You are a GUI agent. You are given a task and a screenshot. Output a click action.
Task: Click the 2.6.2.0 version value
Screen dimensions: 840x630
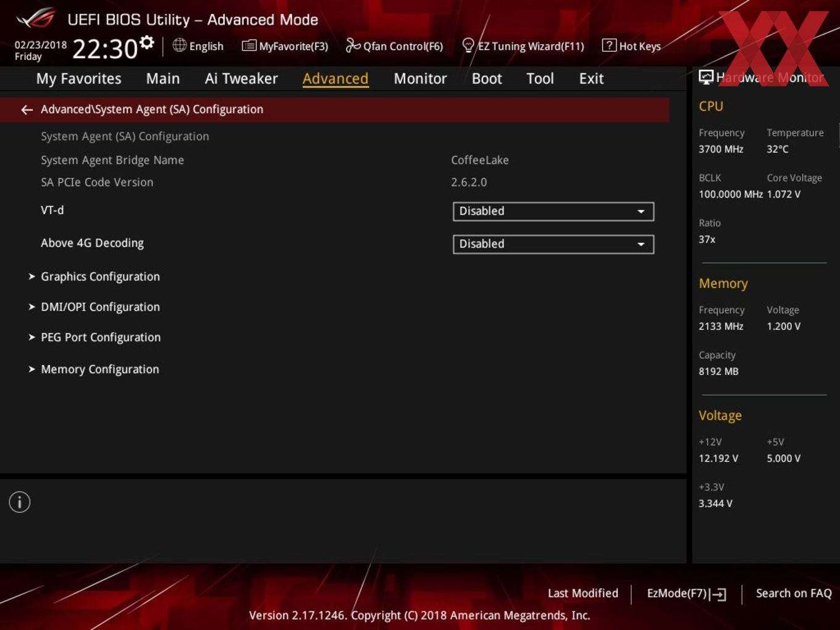click(x=469, y=182)
